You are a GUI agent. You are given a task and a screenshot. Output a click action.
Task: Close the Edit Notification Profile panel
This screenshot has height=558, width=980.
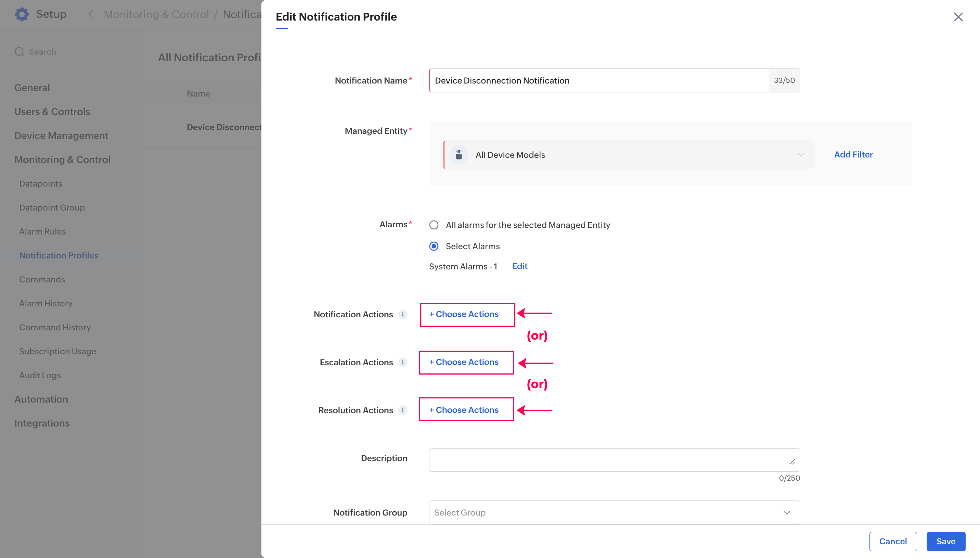pos(958,17)
